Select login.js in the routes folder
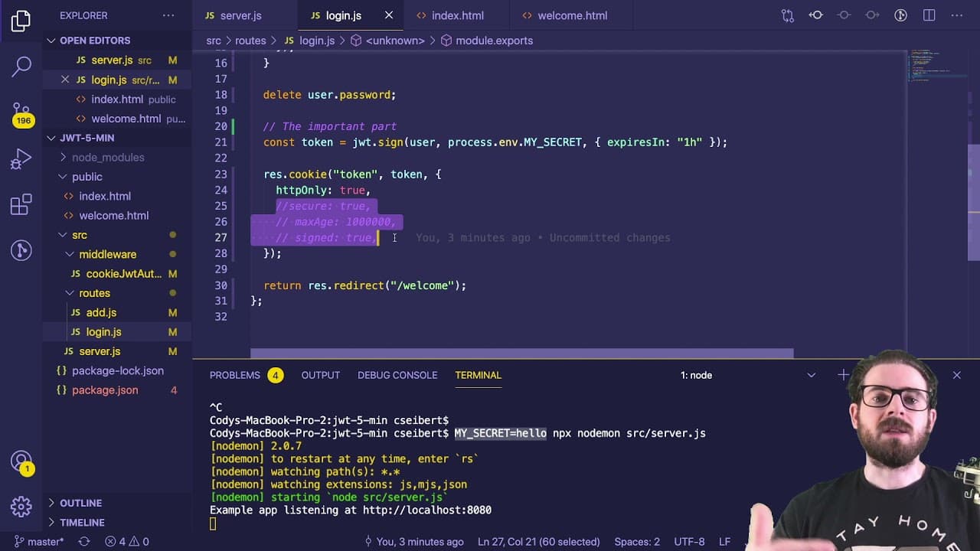Image resolution: width=980 pixels, height=551 pixels. 117,332
